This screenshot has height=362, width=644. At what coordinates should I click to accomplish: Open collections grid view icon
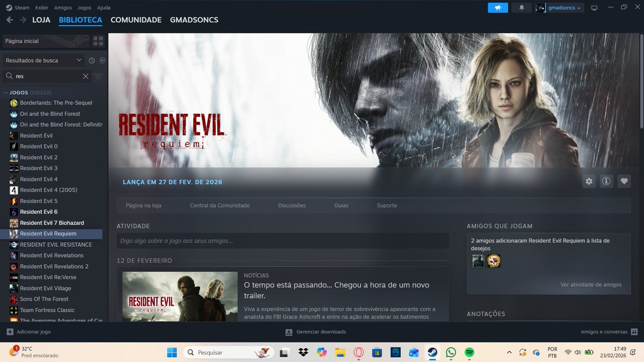[98, 41]
